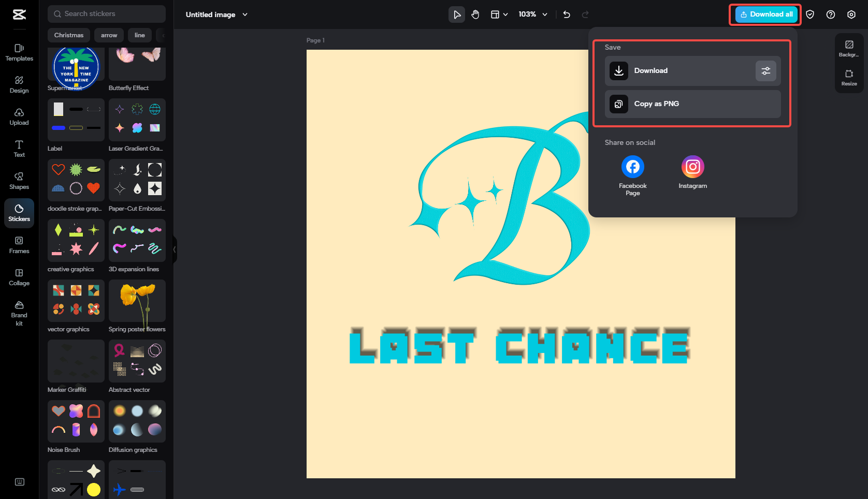Select the Stickers panel in the sidebar

[19, 213]
